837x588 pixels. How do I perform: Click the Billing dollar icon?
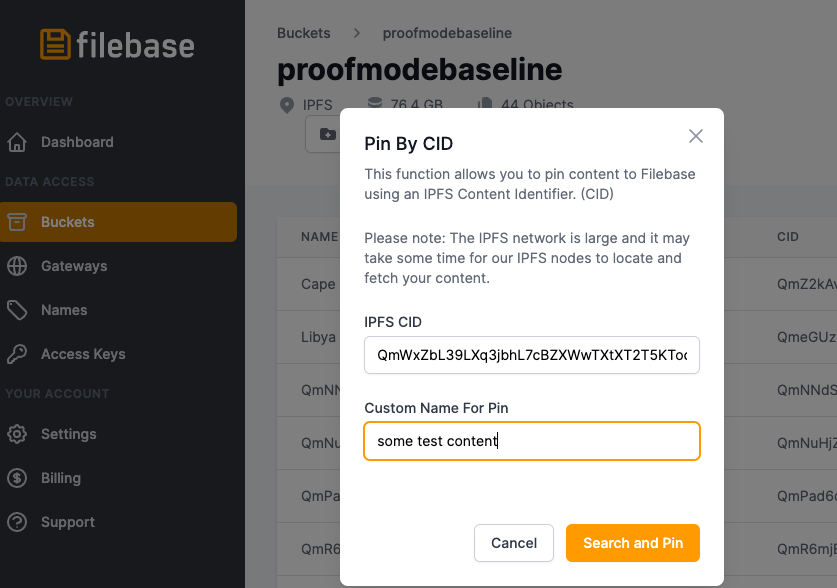[x=17, y=478]
